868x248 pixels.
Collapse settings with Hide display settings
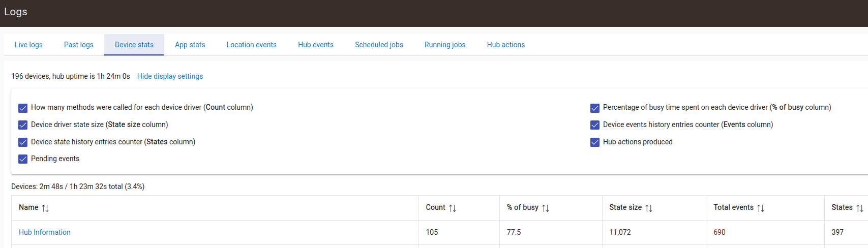tap(170, 76)
